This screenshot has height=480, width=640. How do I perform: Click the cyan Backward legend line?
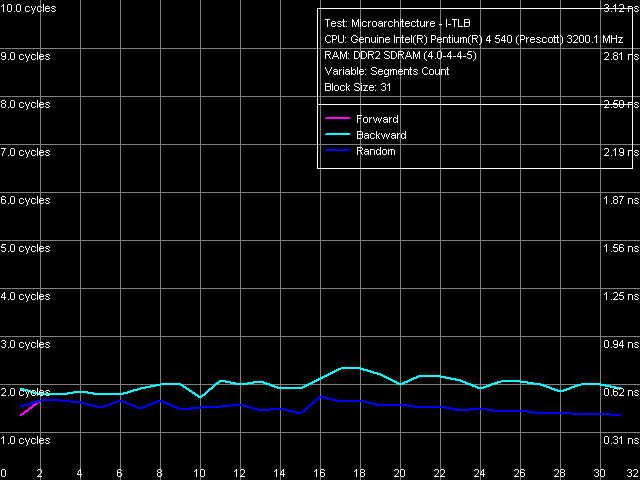click(x=337, y=134)
